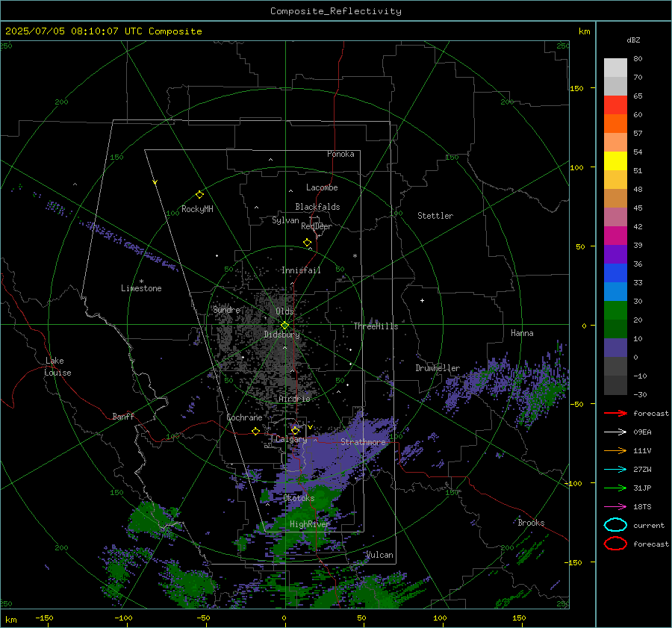The image size is (672, 628).
Task: Click the Ponoka city label
Action: click(x=340, y=154)
